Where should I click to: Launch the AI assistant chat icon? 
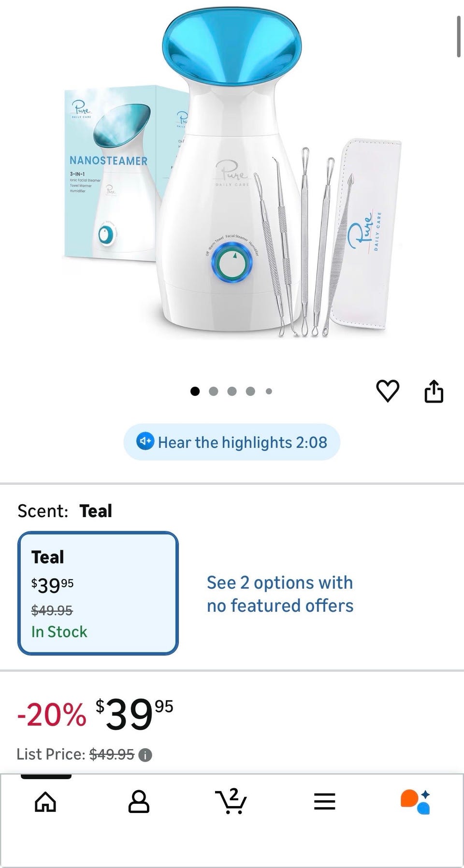415,802
